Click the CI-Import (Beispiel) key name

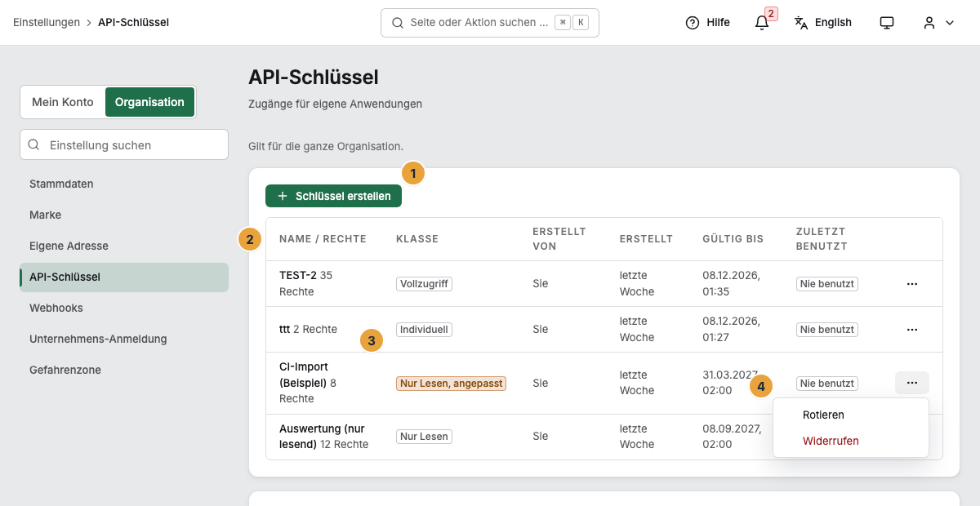click(x=304, y=375)
